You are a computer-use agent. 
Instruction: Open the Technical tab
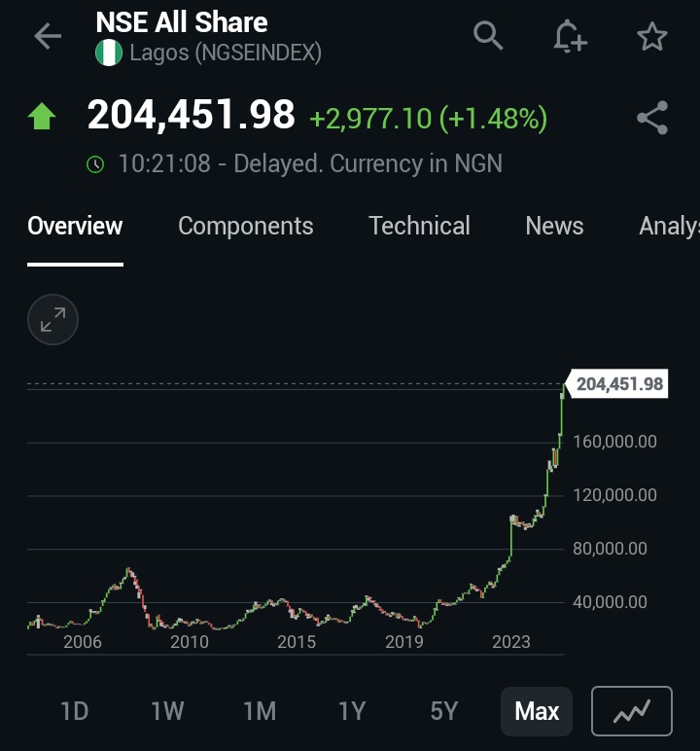pos(419,226)
